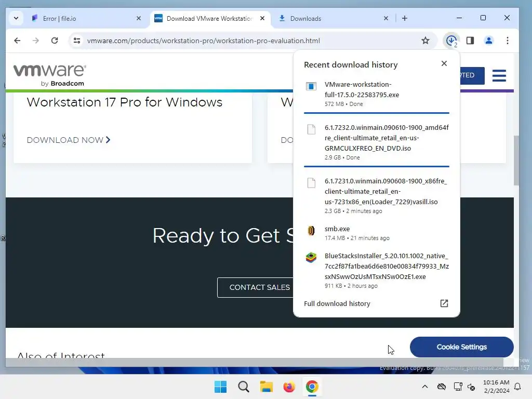532x399 pixels.
Task: Click the VMware workstation installer file icon
Action: [311, 86]
